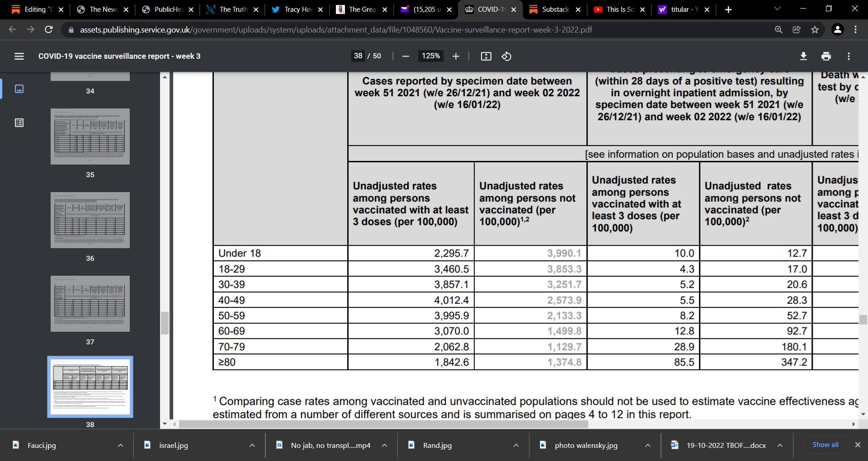Screen dimensions: 868x461
Task: Open the photo walensky.jpg download
Action: click(586, 445)
